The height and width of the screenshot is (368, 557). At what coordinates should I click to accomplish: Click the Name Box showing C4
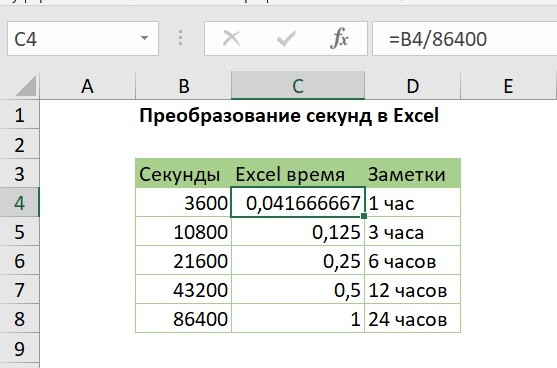point(83,38)
